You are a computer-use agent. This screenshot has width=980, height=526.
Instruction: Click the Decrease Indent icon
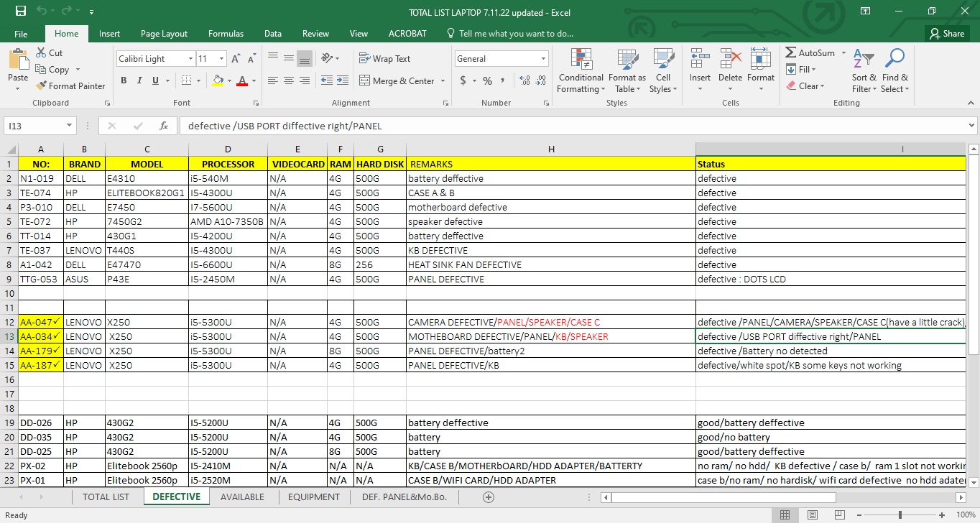click(327, 80)
